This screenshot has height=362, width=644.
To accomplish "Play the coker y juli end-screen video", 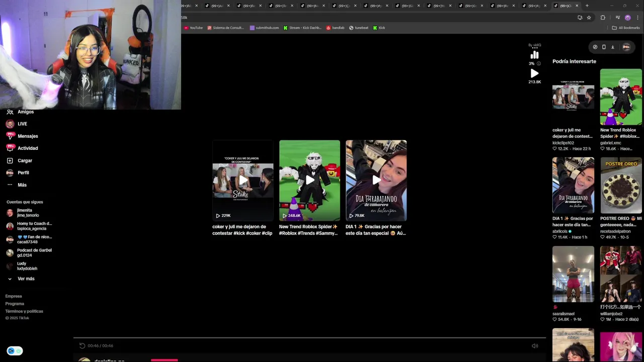I will click(x=243, y=180).
